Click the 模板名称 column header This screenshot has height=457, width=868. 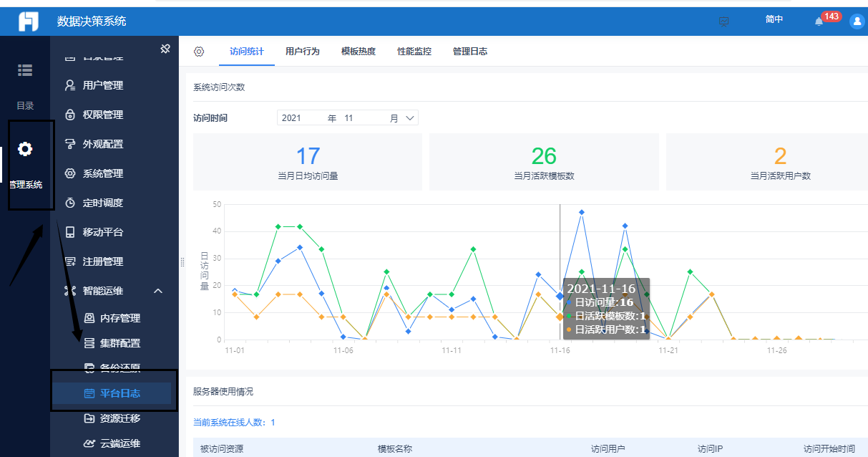395,449
